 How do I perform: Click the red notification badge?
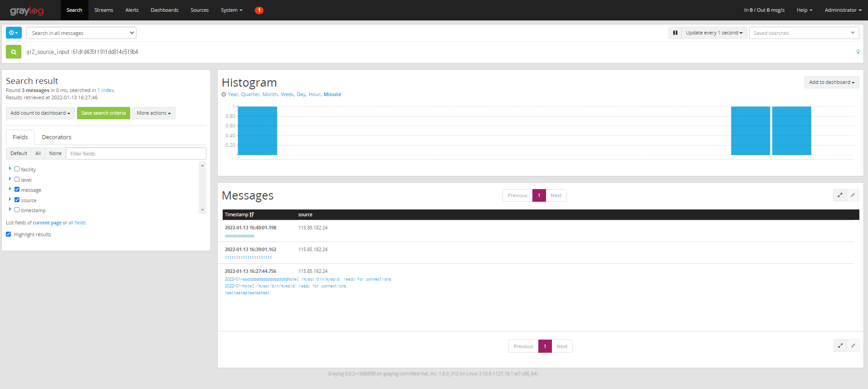(259, 10)
